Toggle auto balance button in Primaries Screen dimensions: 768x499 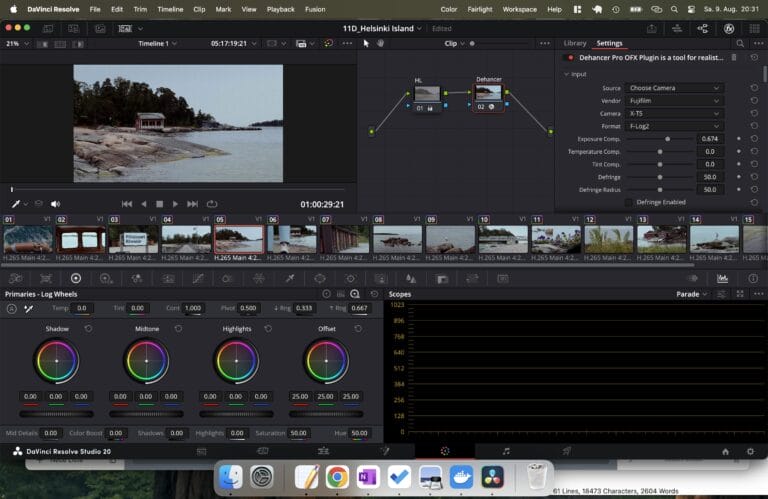[x=12, y=309]
